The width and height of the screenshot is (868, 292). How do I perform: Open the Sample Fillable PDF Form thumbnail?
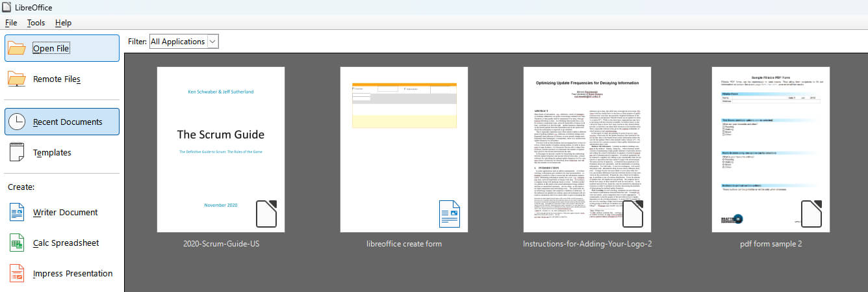pyautogui.click(x=771, y=149)
